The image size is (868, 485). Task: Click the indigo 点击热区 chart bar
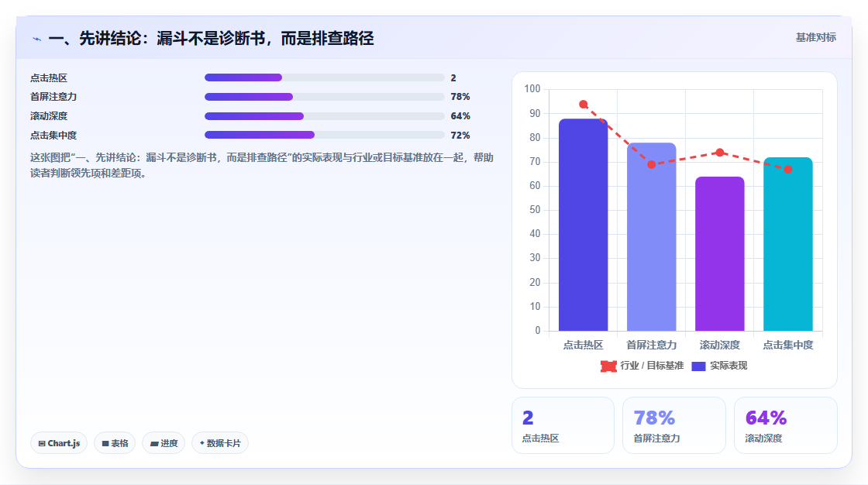(x=583, y=225)
